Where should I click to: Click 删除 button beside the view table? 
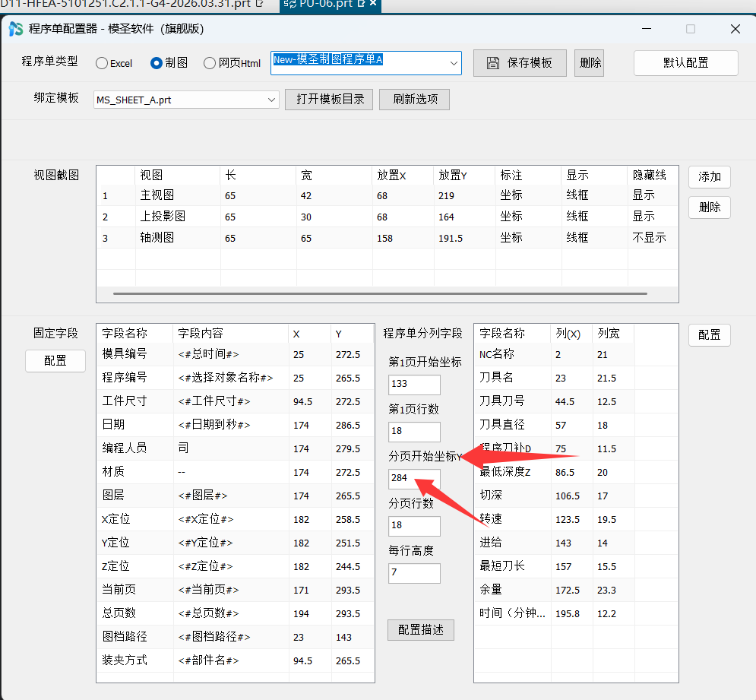pos(709,207)
